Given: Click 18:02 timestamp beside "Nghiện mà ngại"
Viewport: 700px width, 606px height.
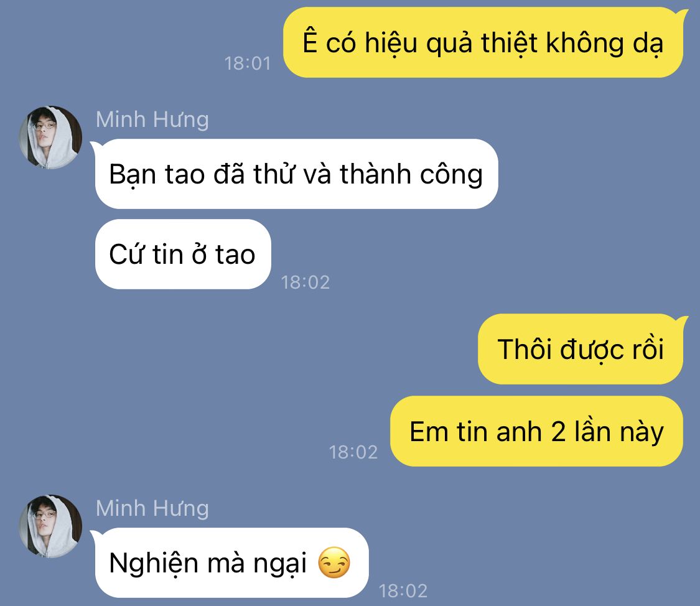Looking at the screenshot, I should (403, 591).
